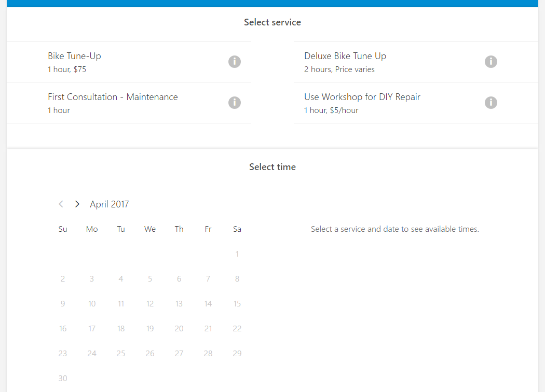The height and width of the screenshot is (392, 545).
Task: Choose the Deluxe Bike Tune Up service
Action: (x=345, y=61)
